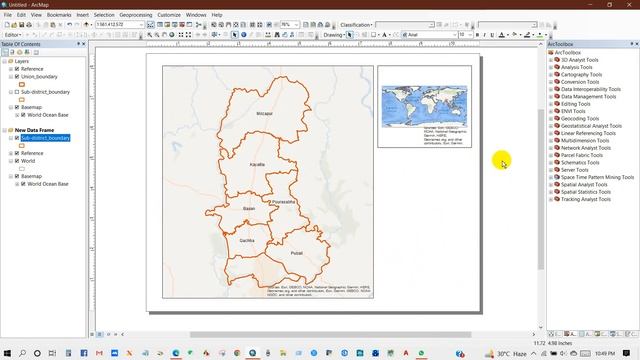Undo the last action

click(x=69, y=25)
